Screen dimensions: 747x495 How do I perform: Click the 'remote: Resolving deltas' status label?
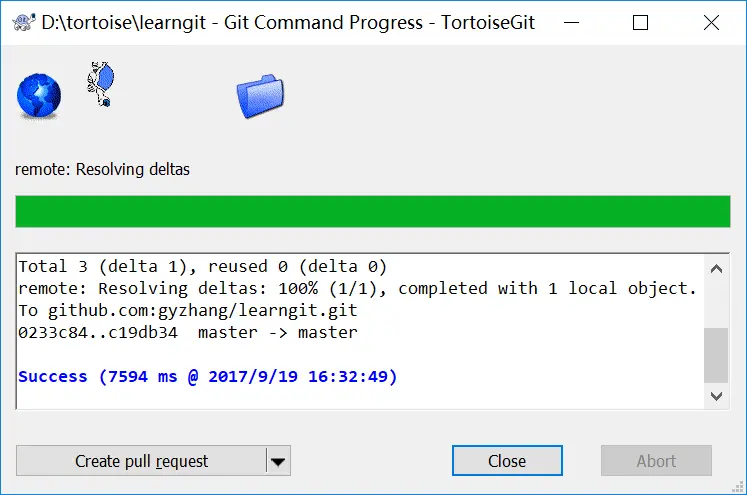[x=102, y=169]
